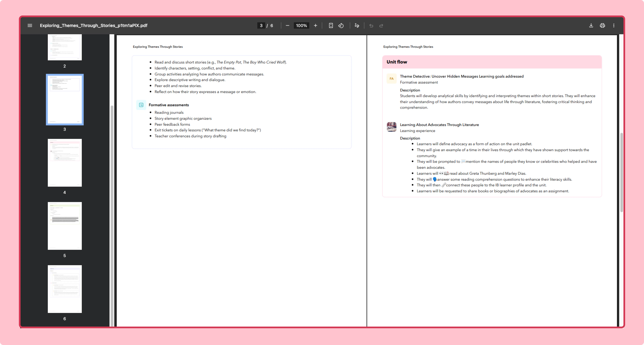Viewport: 644px width, 345px height.
Task: Print the PDF document
Action: tap(602, 25)
